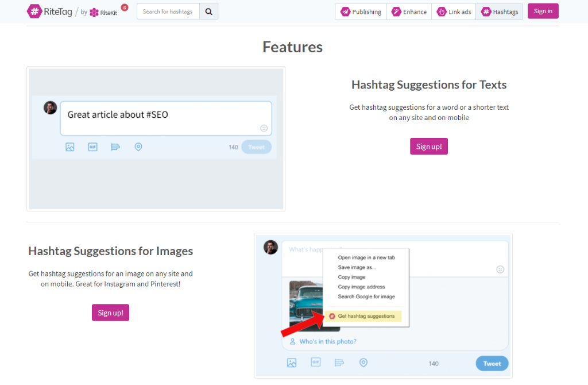Click the profile avatar beside the SEO tweet box
The width and height of the screenshot is (588, 385).
click(x=51, y=107)
